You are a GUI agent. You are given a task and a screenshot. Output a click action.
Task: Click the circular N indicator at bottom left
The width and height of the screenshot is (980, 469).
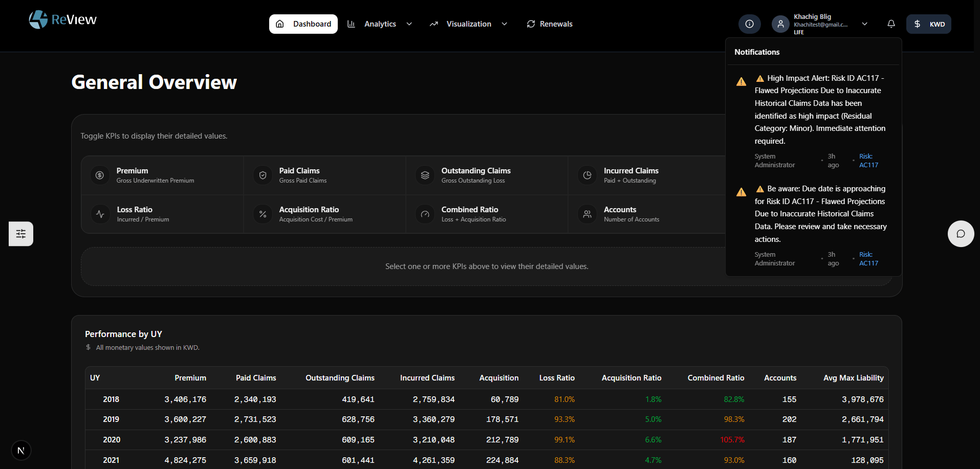pyautogui.click(x=21, y=450)
